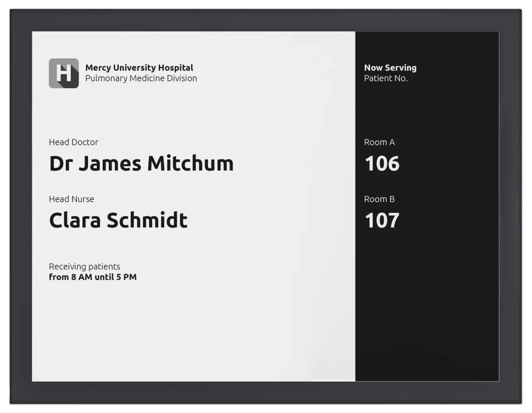Click the "Room B" label
532x413 pixels.
point(379,199)
